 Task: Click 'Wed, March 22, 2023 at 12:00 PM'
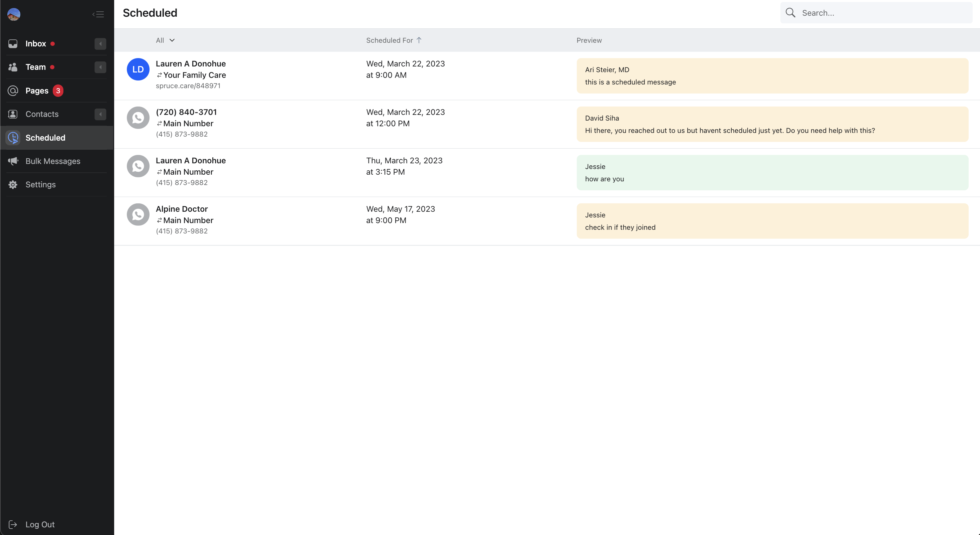406,118
